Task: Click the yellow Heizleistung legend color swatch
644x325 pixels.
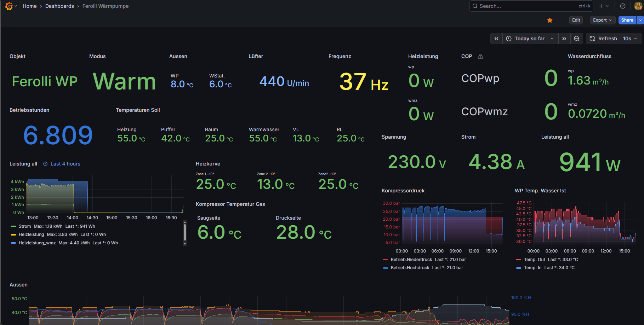Action: (13, 234)
